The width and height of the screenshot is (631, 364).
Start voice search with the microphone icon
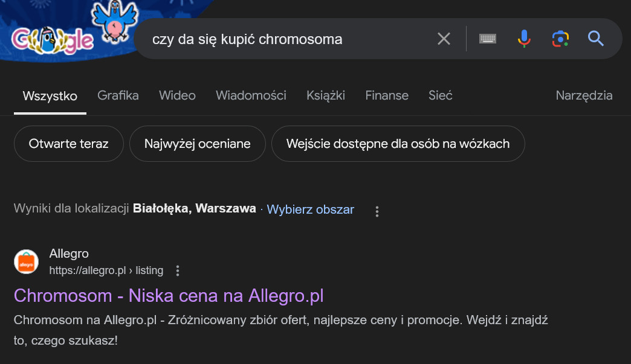click(524, 39)
